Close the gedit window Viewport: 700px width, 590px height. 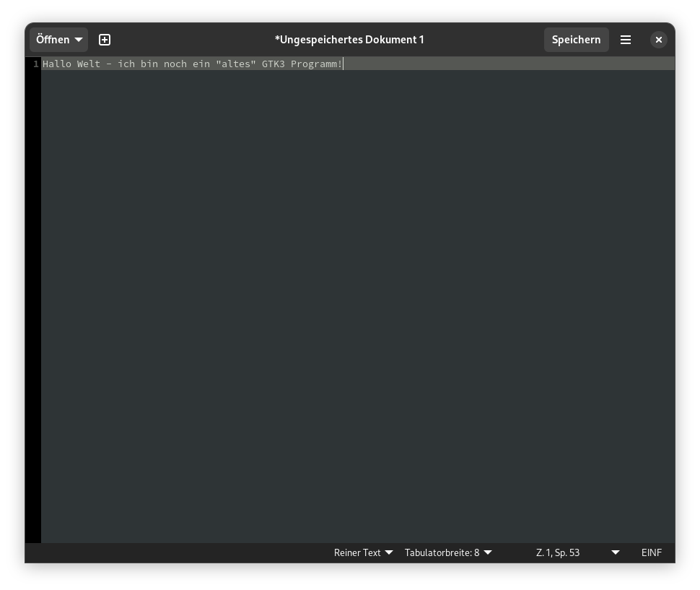tap(658, 40)
